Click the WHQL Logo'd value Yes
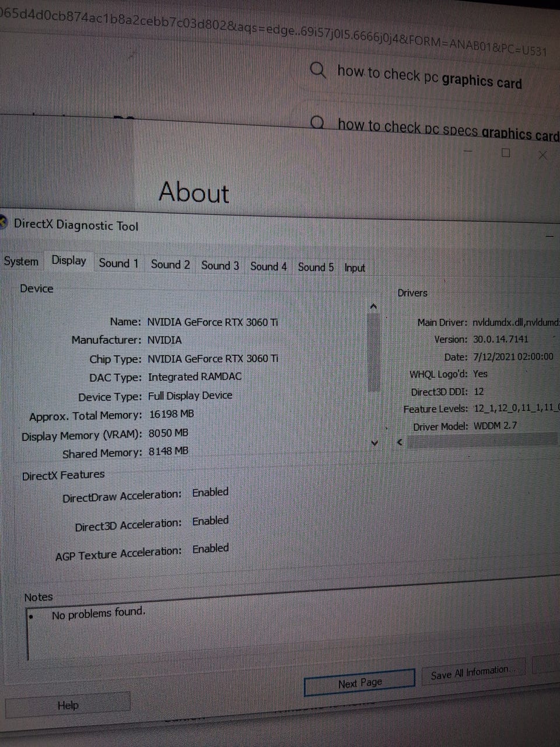This screenshot has width=560, height=747. [481, 373]
